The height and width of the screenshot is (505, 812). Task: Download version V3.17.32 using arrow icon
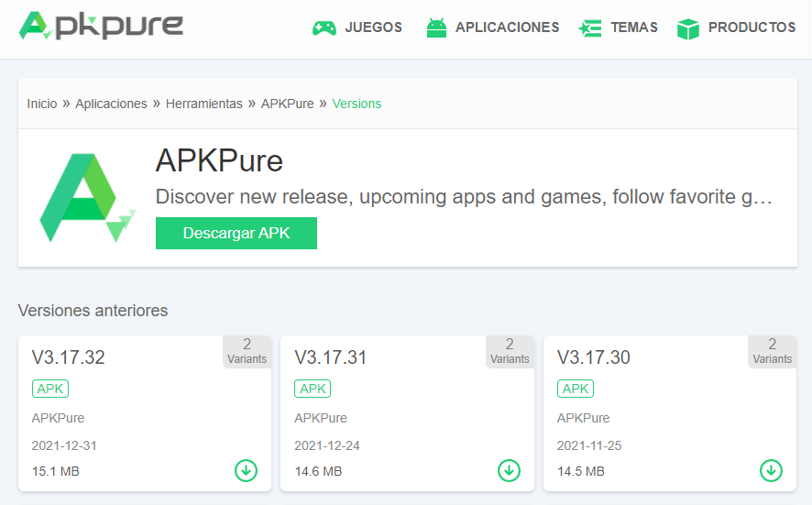246,470
